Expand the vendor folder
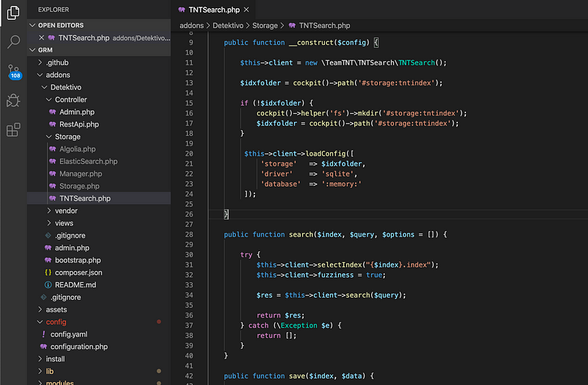588x385 pixels. point(65,211)
